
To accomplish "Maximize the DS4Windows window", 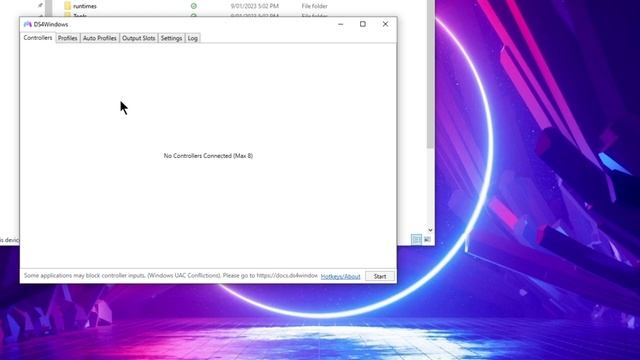I will click(362, 24).
